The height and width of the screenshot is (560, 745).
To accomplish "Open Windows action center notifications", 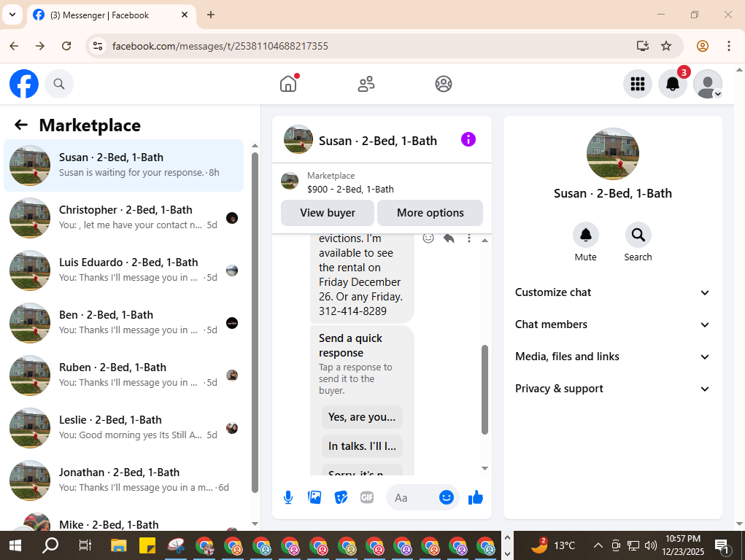I will point(722,545).
